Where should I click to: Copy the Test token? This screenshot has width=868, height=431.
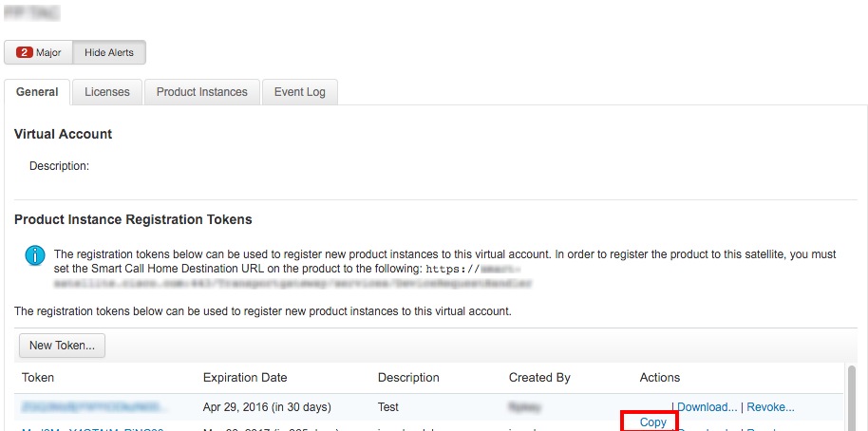click(652, 422)
